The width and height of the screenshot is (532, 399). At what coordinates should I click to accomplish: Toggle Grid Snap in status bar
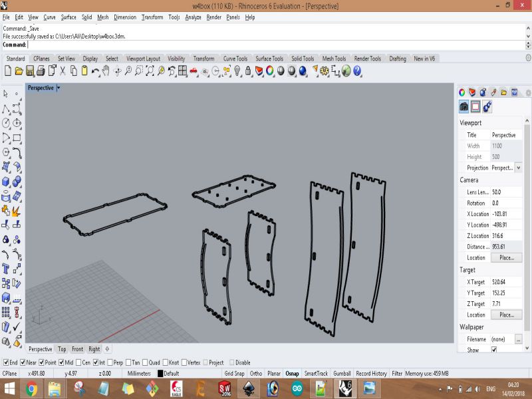click(x=234, y=374)
